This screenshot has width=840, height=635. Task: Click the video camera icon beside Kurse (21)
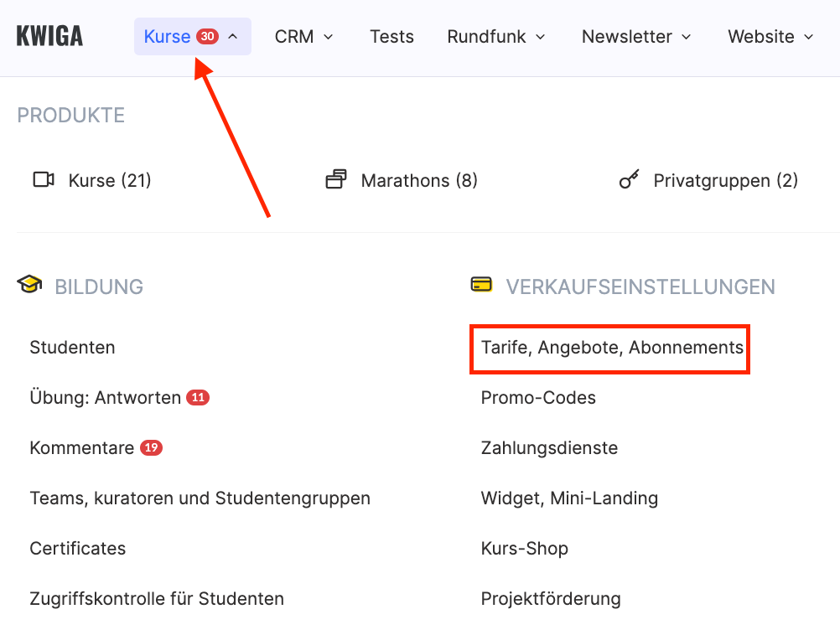pyautogui.click(x=44, y=180)
